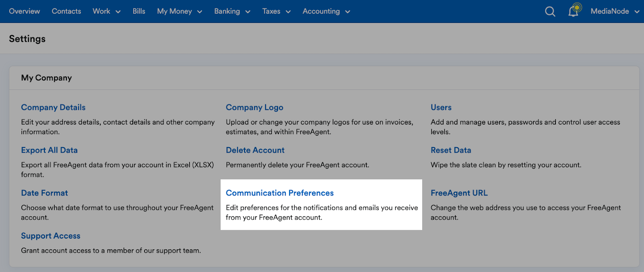Open the Users settings link
This screenshot has width=644, height=272.
tap(441, 108)
